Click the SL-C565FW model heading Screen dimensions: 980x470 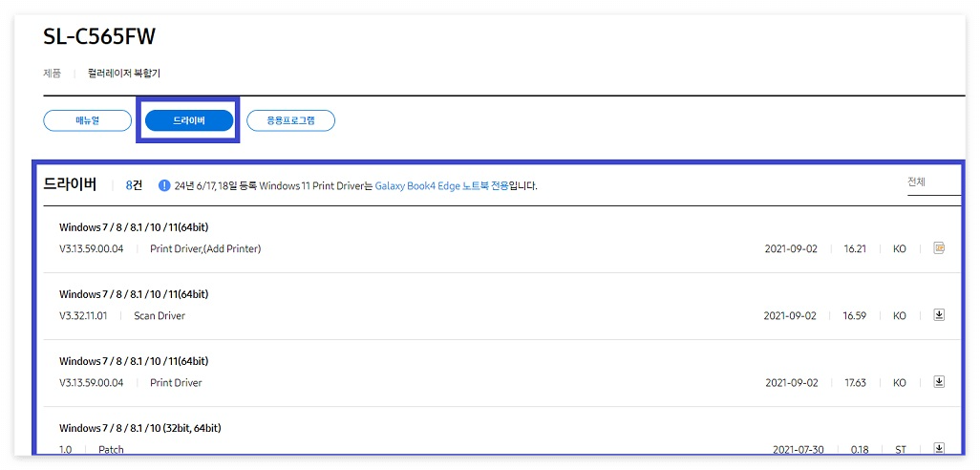pos(99,37)
